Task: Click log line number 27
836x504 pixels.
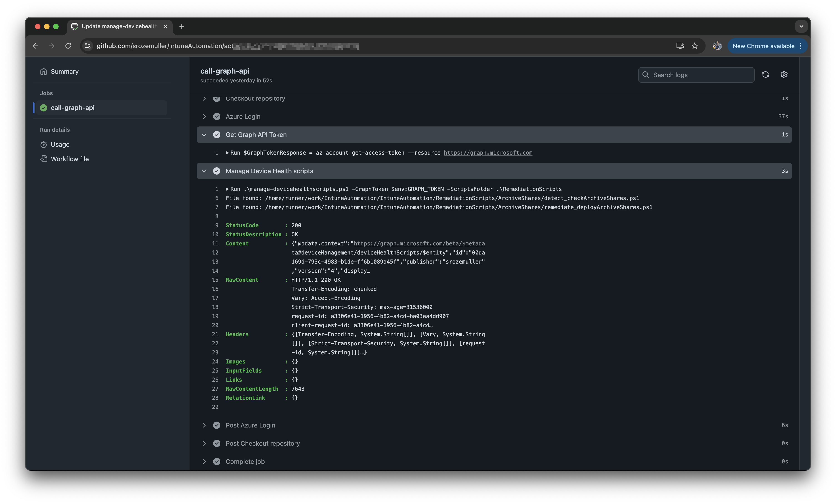Action: (215, 389)
